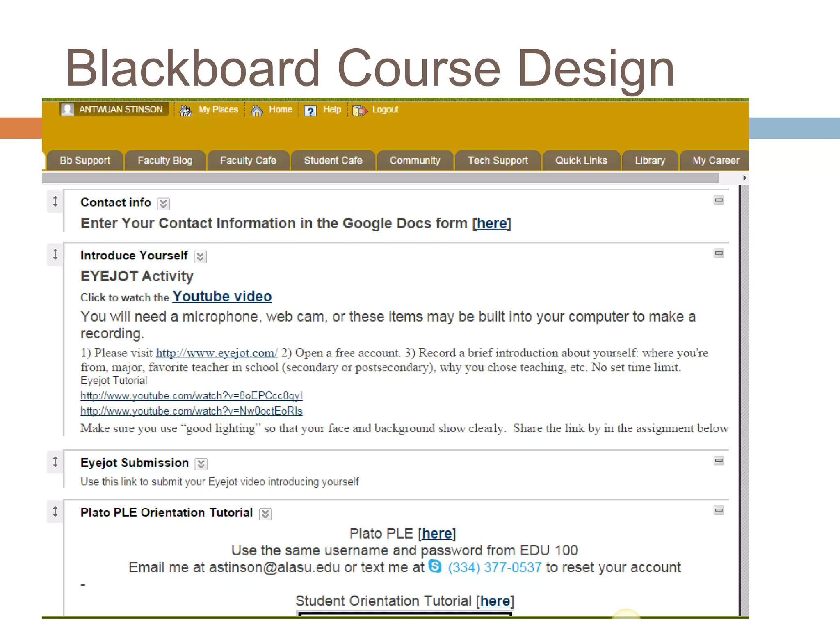Click the Logout door icon
840x630 pixels.
(360, 111)
